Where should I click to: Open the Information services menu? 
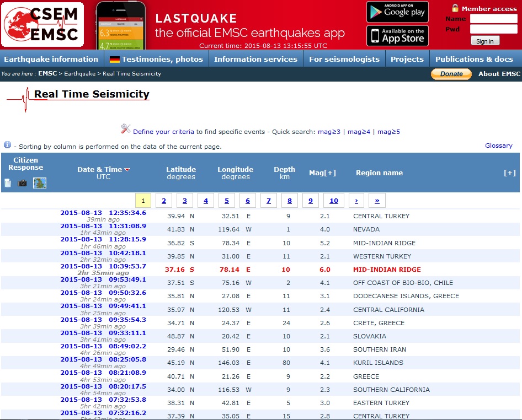click(x=255, y=59)
